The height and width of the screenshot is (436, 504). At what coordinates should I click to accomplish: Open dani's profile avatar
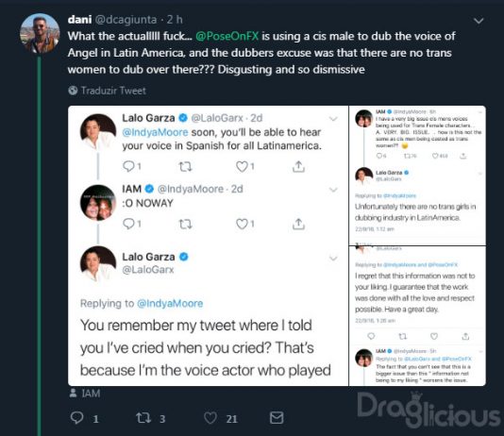click(x=40, y=33)
